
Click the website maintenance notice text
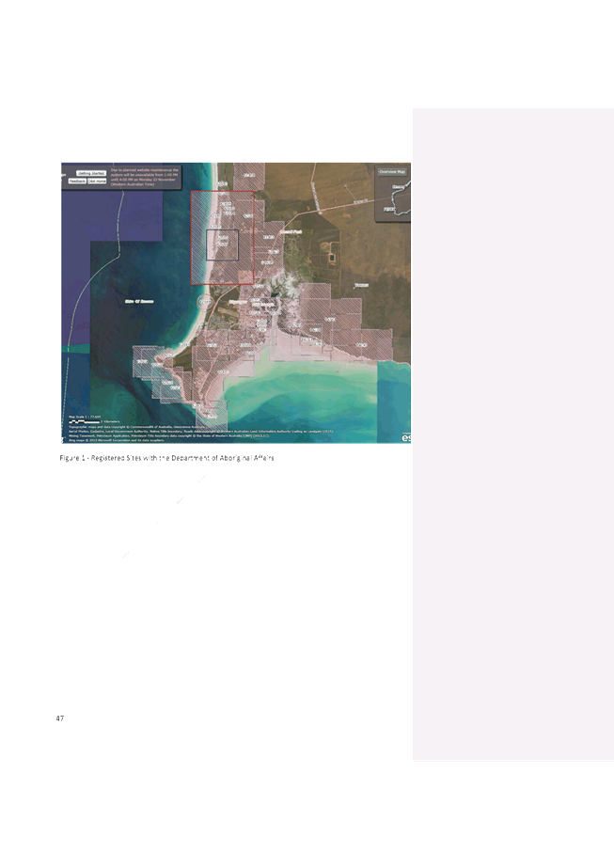pyautogui.click(x=144, y=177)
